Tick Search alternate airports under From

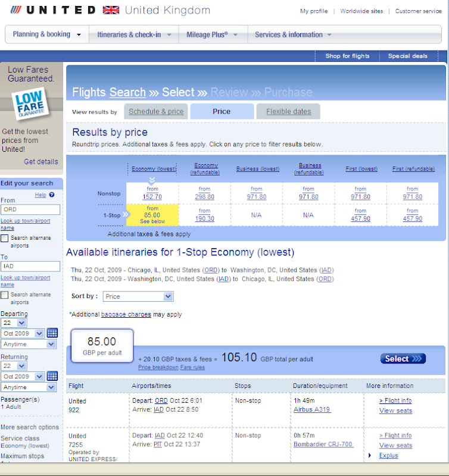pyautogui.click(x=5, y=238)
